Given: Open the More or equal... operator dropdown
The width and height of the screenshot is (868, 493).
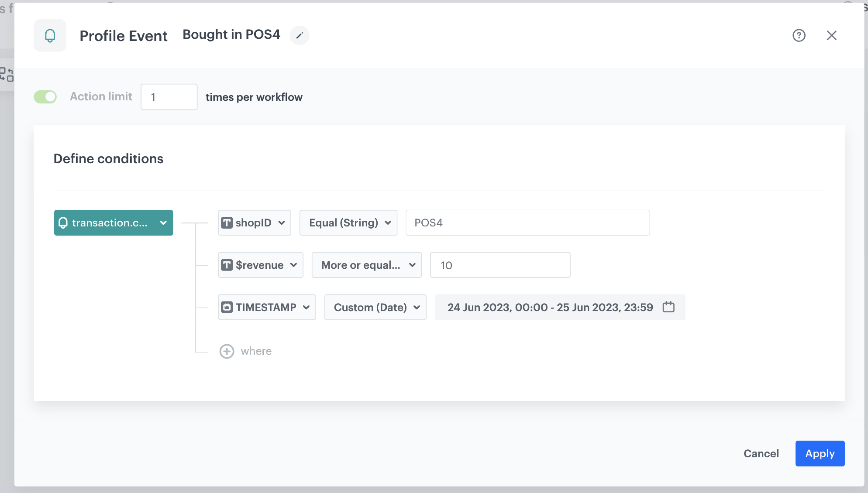Looking at the screenshot, I should pos(367,265).
